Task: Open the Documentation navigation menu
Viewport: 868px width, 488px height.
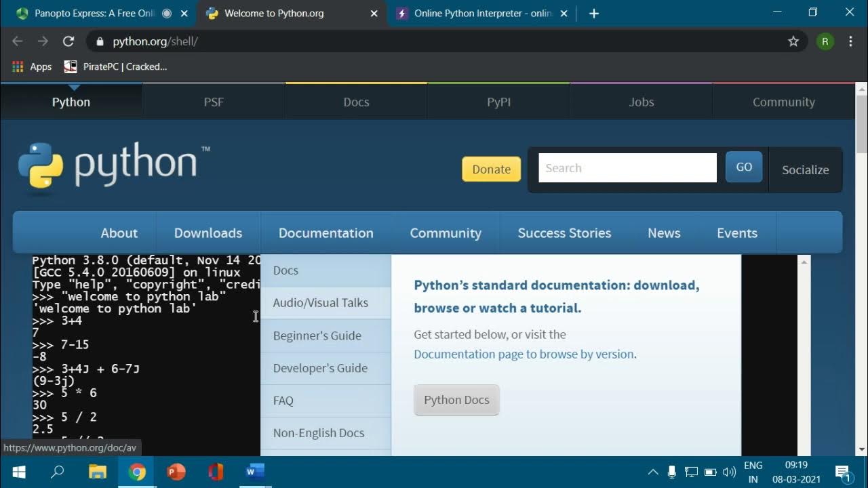Action: 326,232
